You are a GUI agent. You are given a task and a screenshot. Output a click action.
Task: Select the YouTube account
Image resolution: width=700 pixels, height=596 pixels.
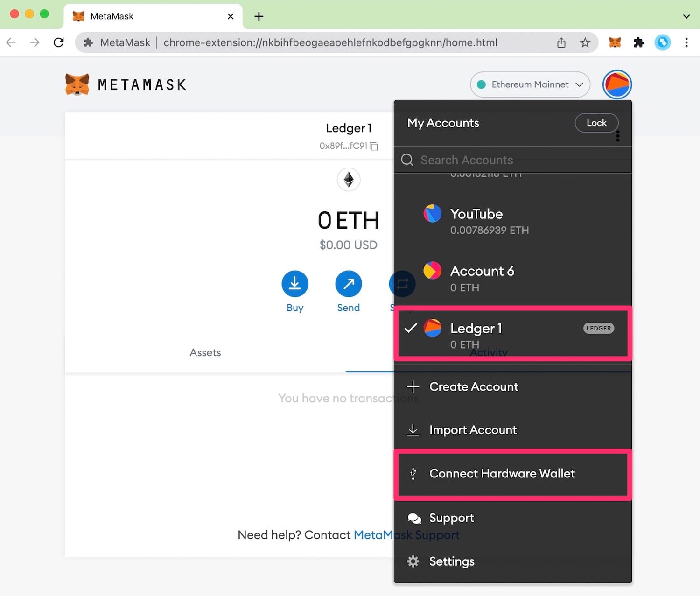pos(513,221)
